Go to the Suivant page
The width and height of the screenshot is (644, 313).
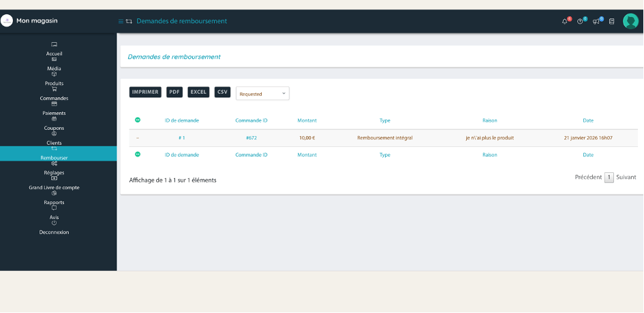click(x=626, y=177)
